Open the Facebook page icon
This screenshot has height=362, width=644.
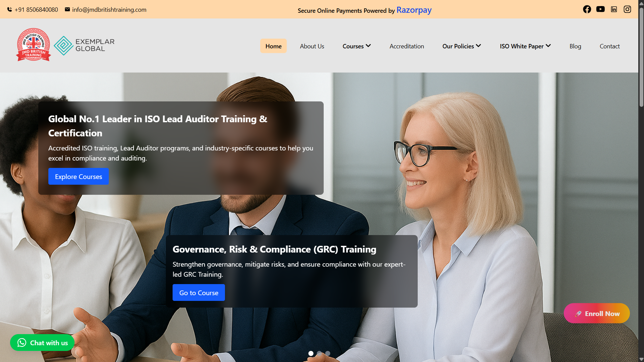pyautogui.click(x=587, y=9)
